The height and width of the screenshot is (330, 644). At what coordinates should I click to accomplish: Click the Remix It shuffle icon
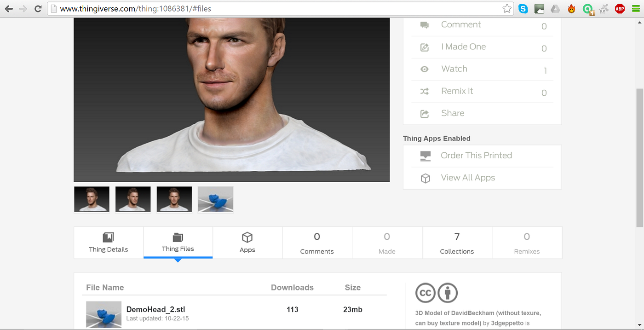425,91
